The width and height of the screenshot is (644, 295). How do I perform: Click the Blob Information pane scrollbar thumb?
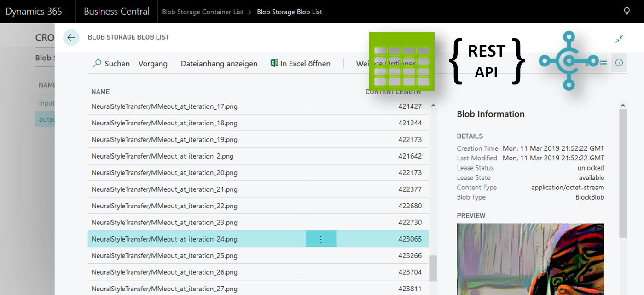point(623,174)
